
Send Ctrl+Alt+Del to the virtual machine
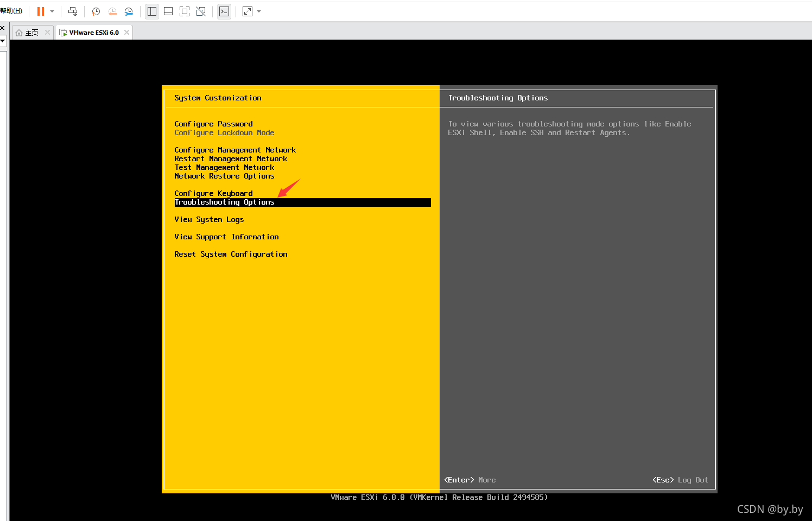click(73, 11)
